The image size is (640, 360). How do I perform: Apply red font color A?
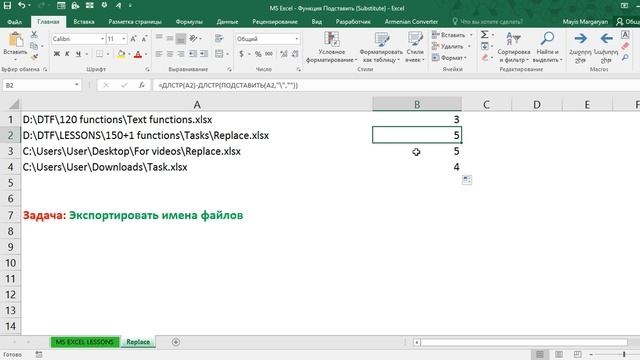138,54
